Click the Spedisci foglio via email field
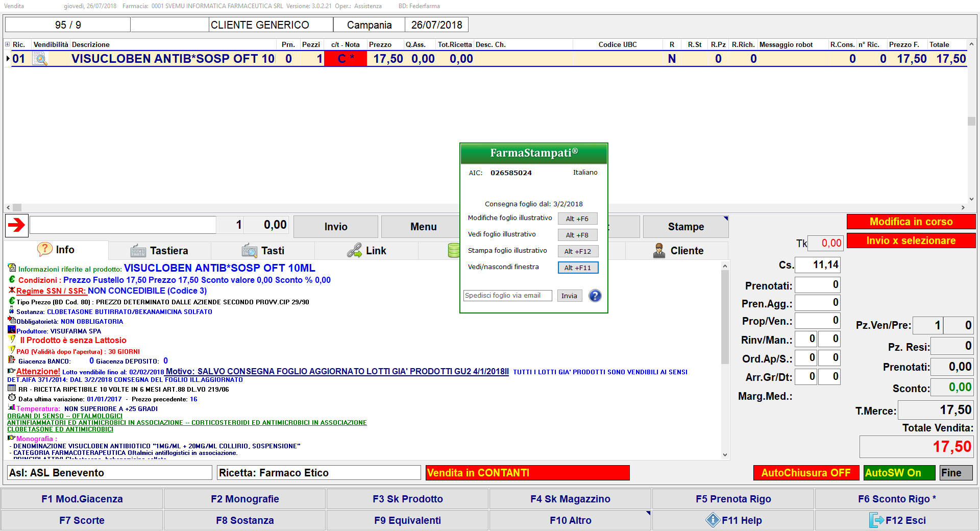The image size is (980, 531). click(x=507, y=296)
